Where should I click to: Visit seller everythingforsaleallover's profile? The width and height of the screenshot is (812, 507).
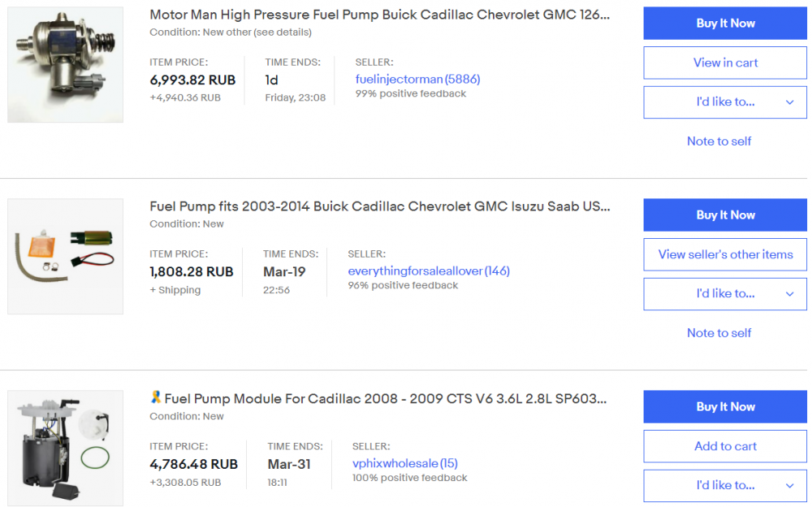click(415, 271)
